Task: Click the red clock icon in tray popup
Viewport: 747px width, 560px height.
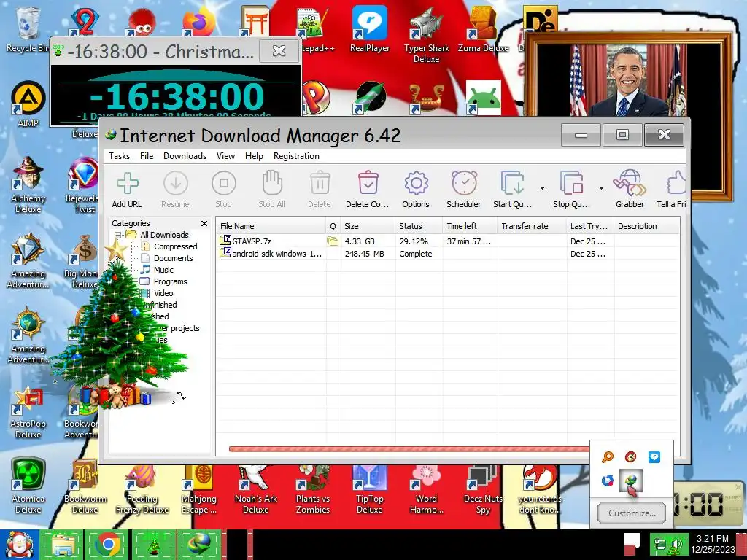Action: coord(631,457)
